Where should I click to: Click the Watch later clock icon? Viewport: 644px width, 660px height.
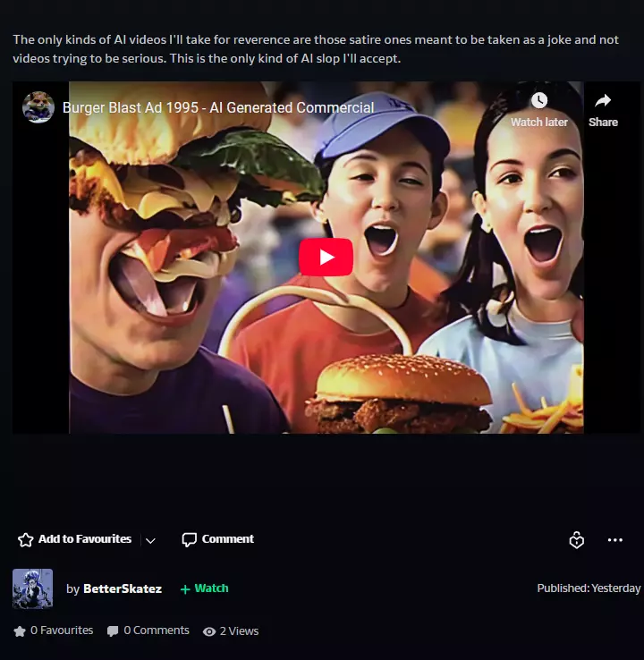coord(539,100)
